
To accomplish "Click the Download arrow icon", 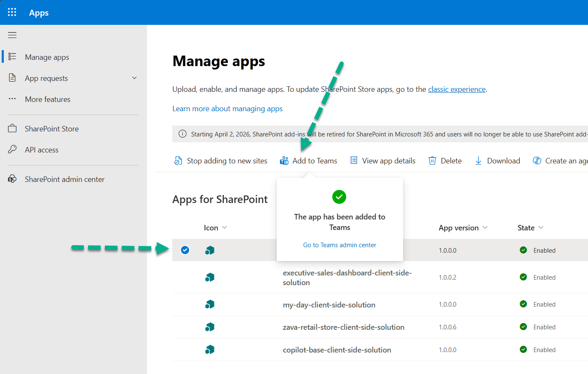I will click(478, 160).
